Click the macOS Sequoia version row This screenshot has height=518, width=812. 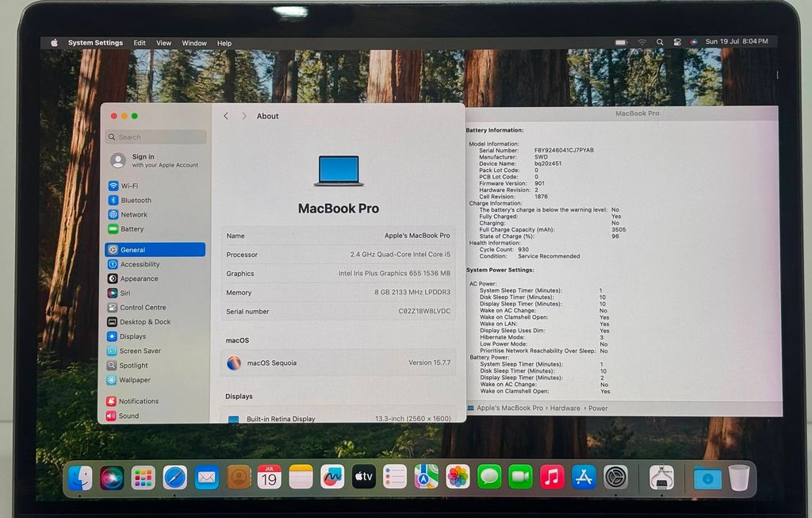click(338, 363)
